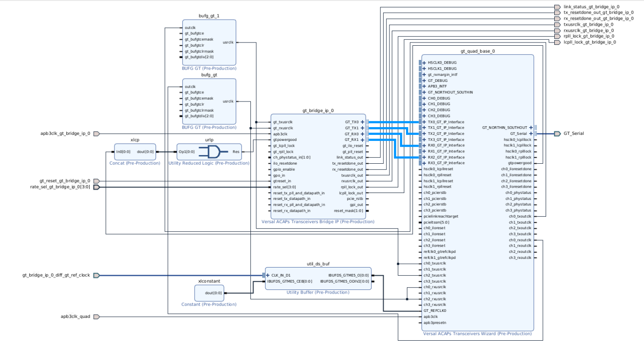This screenshot has height=343, width=644.
Task: Click the rxusrclk_gt_bridge_ip_0 output port icon
Action: point(557,30)
